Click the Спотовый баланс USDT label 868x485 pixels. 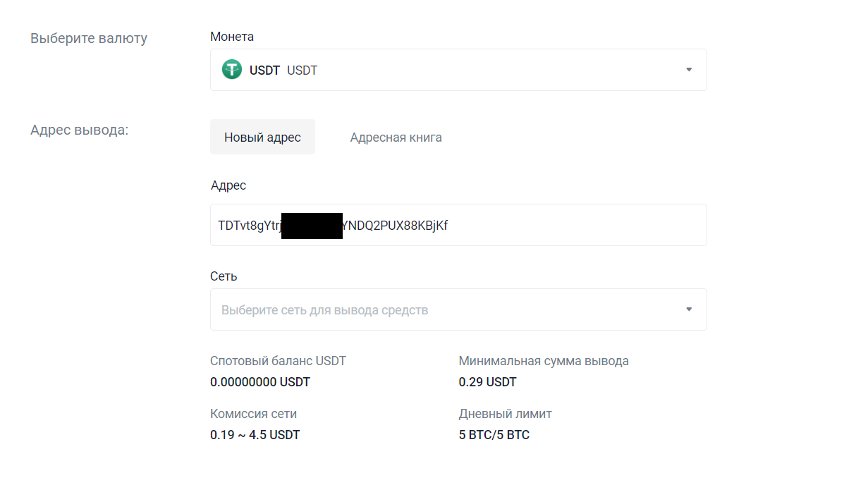click(278, 361)
